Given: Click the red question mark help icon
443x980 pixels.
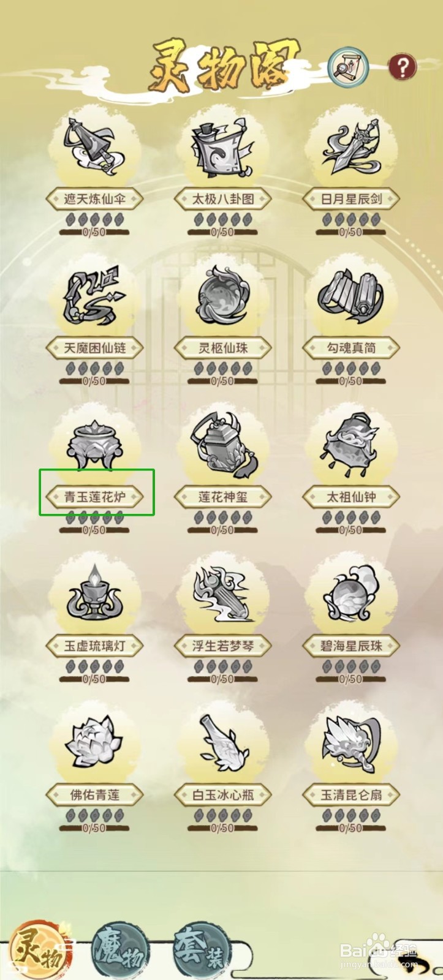Looking at the screenshot, I should pos(403,67).
